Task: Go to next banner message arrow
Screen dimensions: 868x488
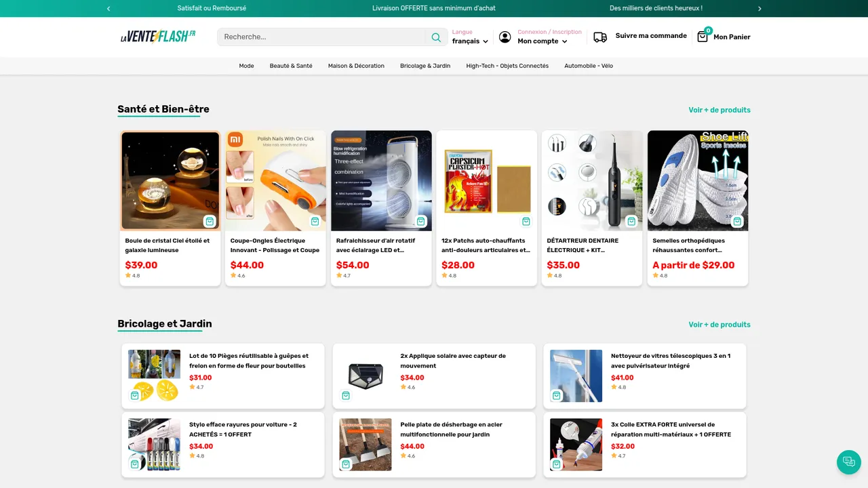Action: tap(759, 9)
